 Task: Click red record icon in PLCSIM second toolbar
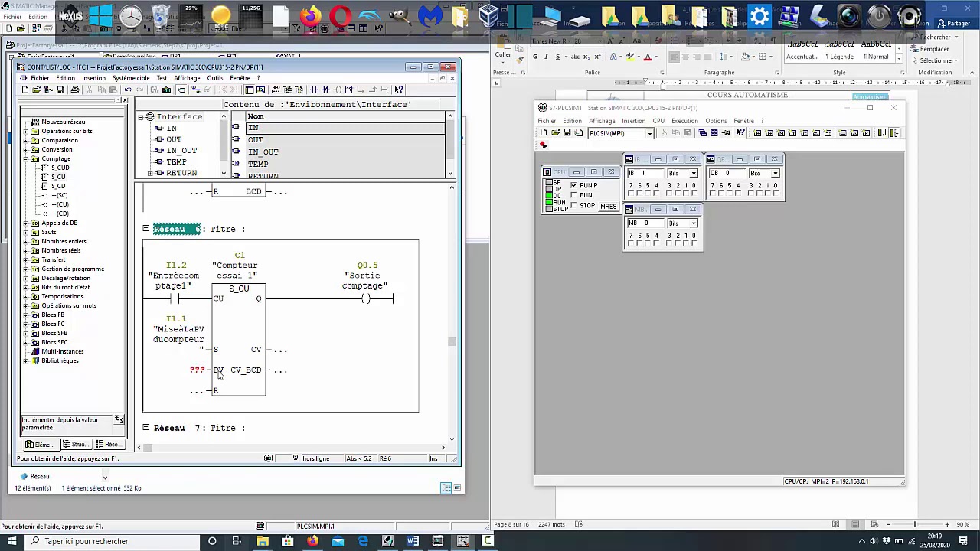[x=543, y=145]
